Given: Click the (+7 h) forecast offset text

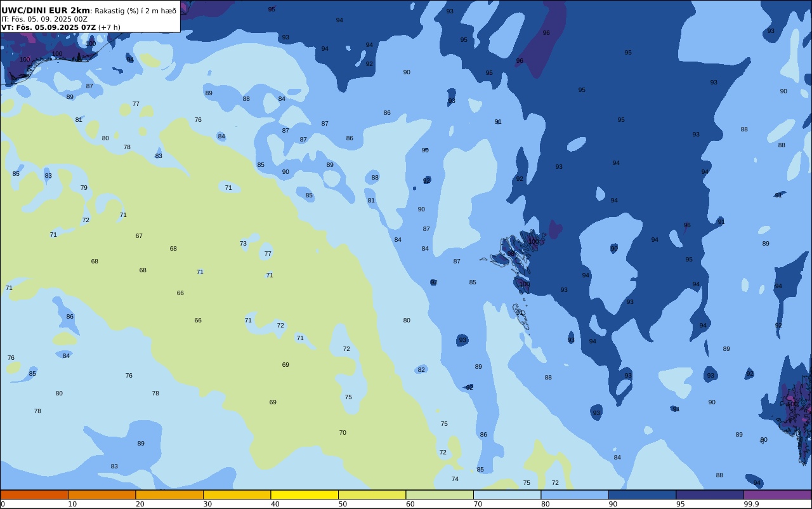Looking at the screenshot, I should pos(109,27).
